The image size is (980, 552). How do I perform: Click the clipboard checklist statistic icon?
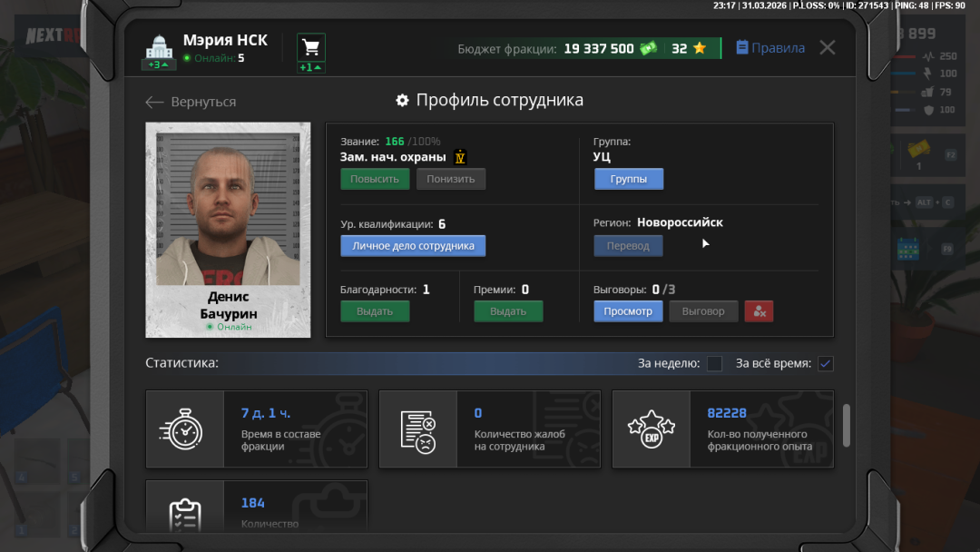click(x=185, y=514)
